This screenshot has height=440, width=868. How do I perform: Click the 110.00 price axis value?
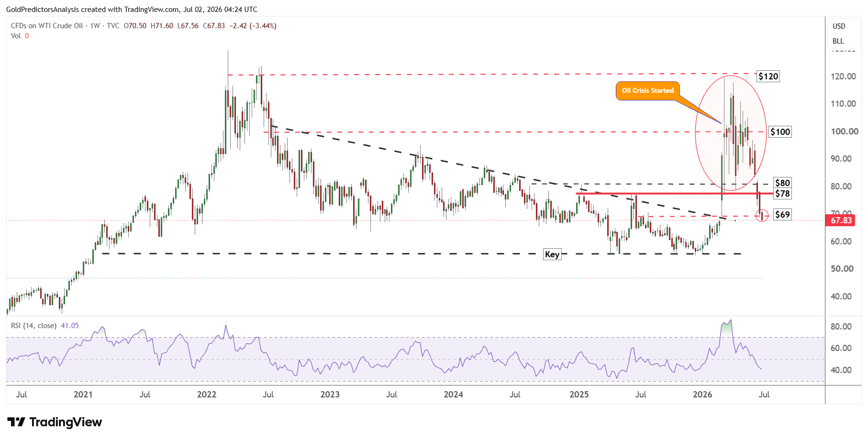click(x=843, y=104)
